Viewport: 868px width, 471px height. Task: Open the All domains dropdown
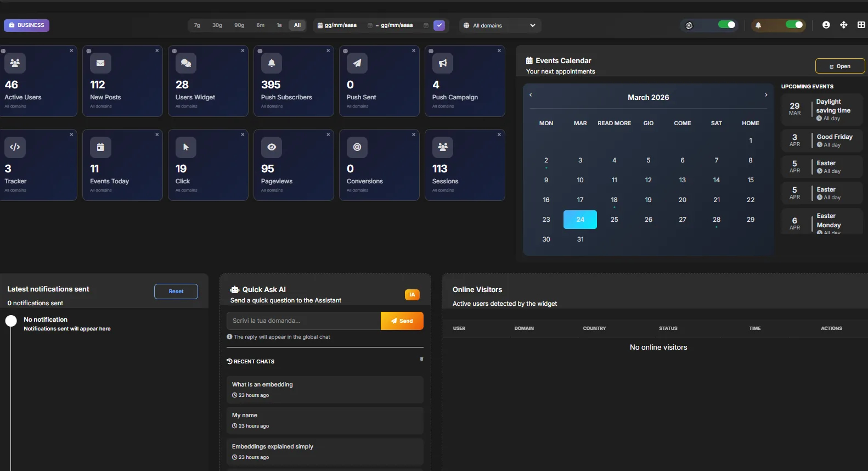500,25
